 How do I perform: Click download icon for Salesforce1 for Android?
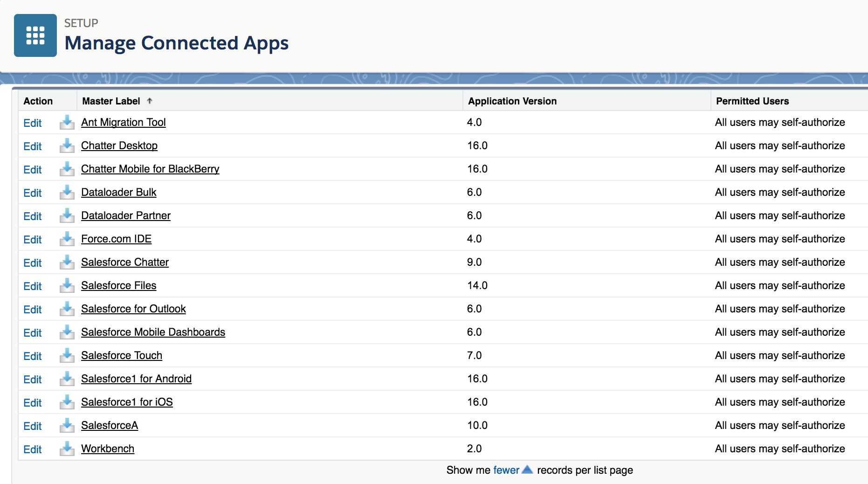67,379
